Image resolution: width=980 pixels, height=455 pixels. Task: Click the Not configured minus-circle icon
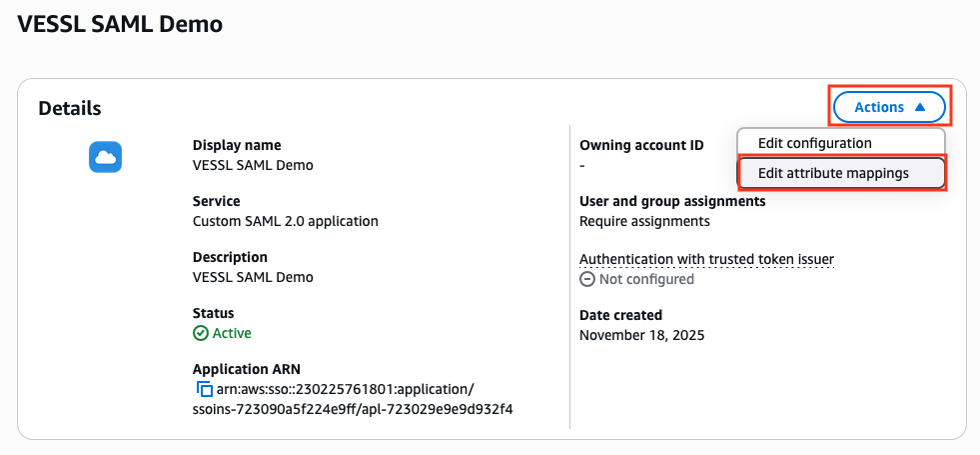coord(587,279)
